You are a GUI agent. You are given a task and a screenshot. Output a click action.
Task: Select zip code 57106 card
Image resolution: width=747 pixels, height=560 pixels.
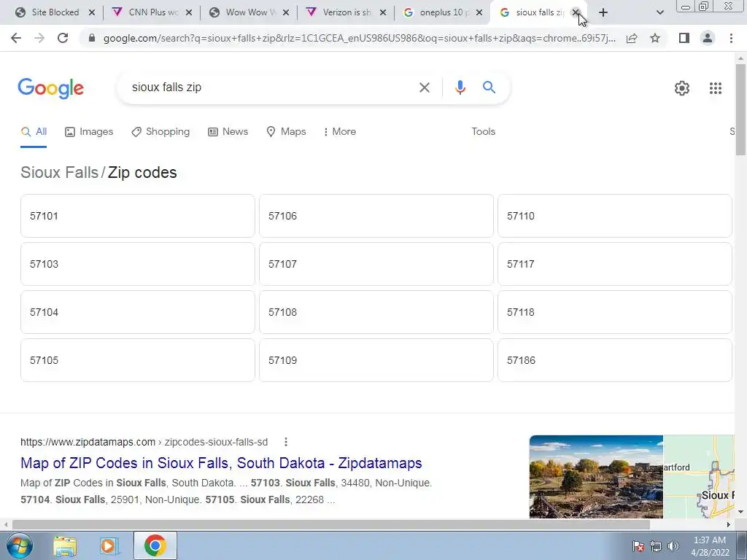pyautogui.click(x=376, y=216)
